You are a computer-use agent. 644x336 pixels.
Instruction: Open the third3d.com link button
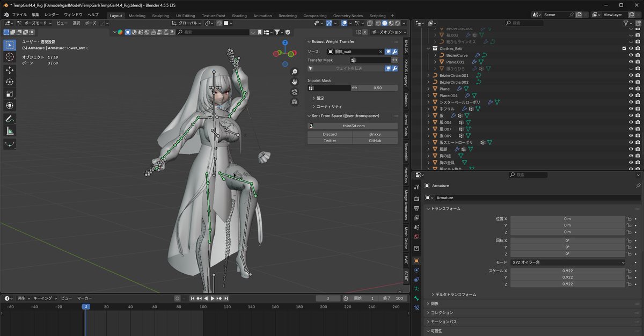pyautogui.click(x=354, y=126)
